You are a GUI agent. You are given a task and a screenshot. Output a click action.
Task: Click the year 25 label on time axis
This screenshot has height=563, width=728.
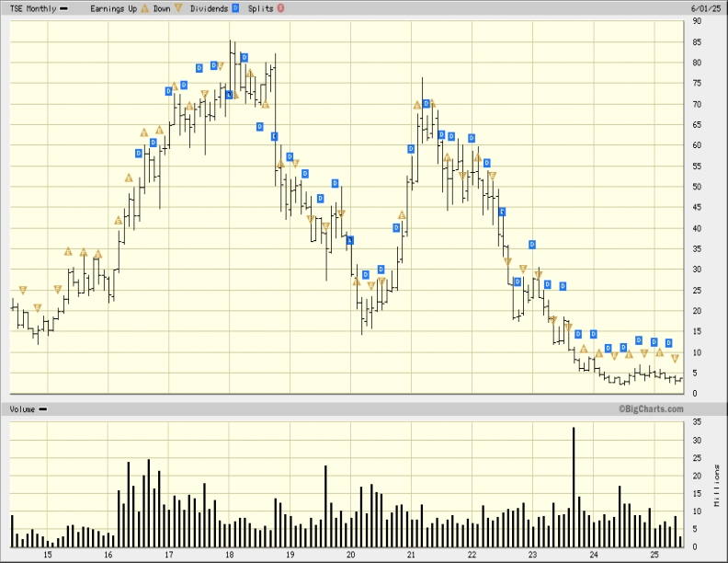click(x=654, y=555)
